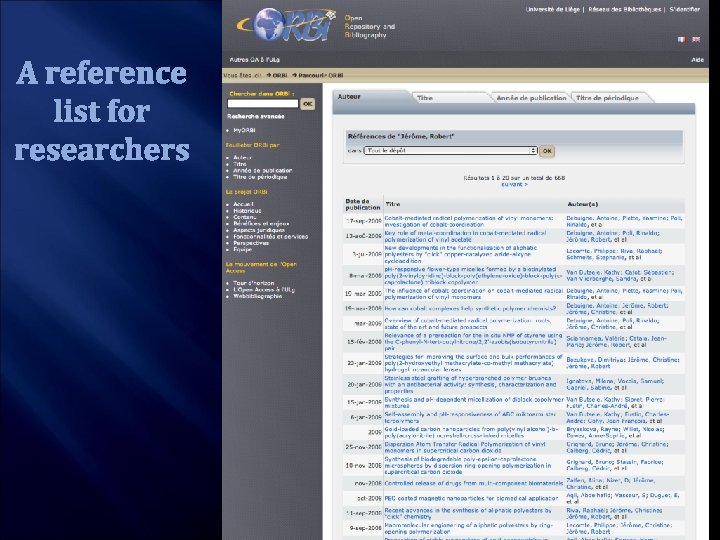The image size is (720, 540).
Task: Open the Tout le dépôt dropdown
Action: [x=450, y=151]
